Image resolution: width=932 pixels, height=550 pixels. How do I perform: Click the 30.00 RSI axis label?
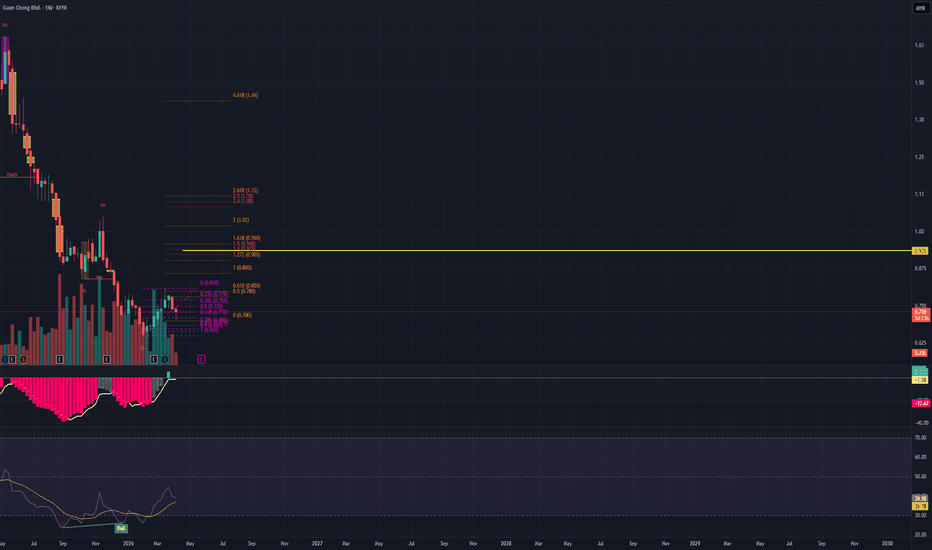pos(920,516)
